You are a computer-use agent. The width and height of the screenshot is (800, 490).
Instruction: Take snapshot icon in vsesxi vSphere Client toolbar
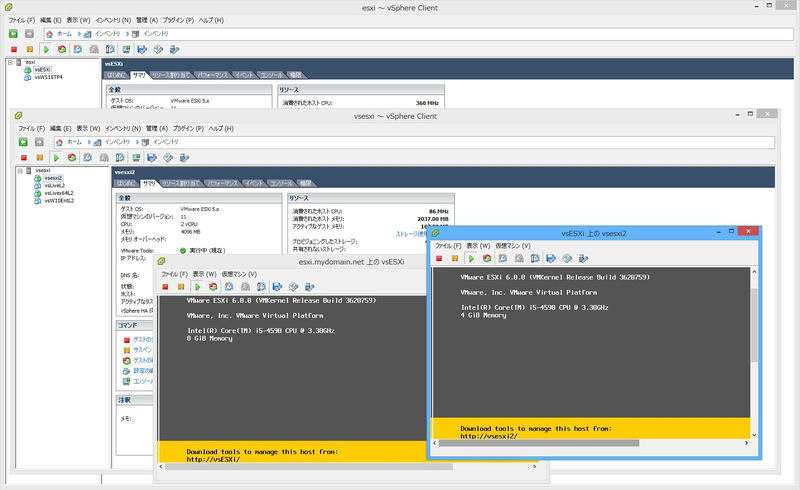[88, 158]
